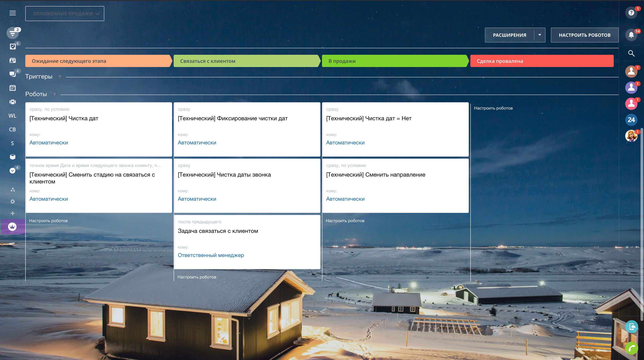Open the chat messages sidebar icon
644x360 pixels.
[x=12, y=74]
